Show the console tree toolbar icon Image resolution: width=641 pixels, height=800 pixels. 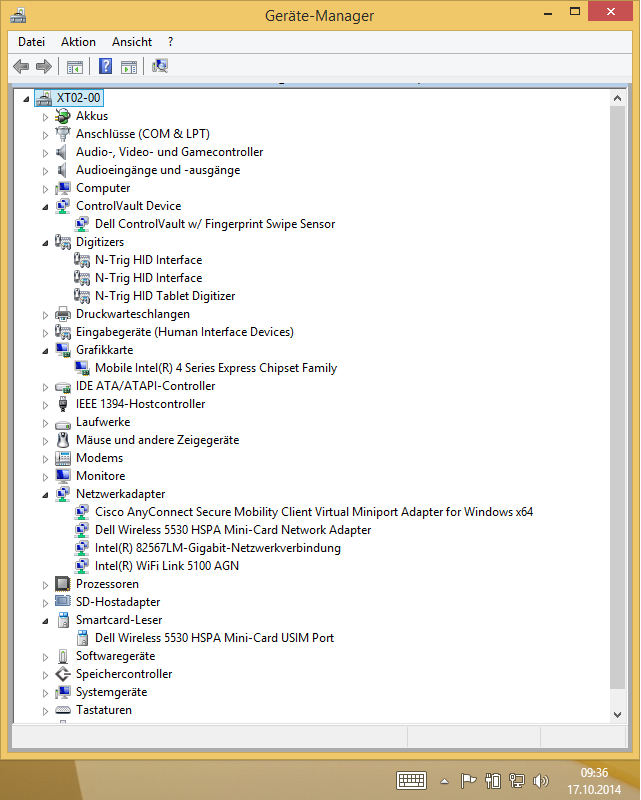75,66
